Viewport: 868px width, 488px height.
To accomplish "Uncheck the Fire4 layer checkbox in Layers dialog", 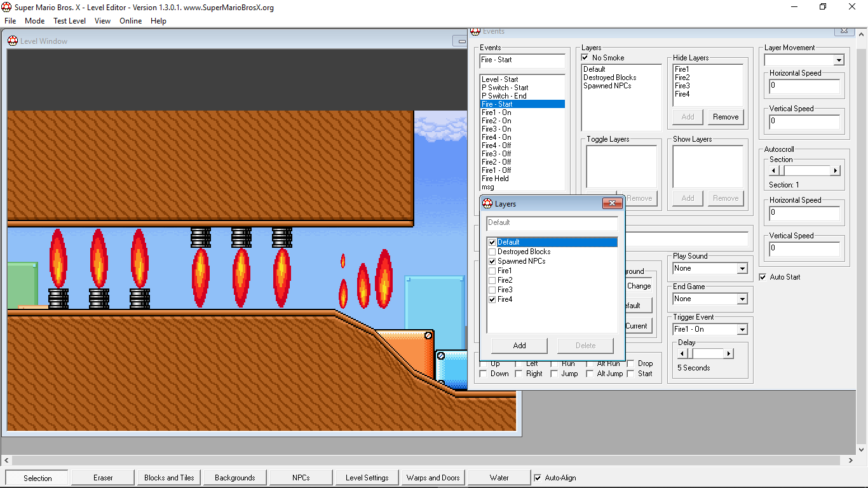I will pyautogui.click(x=492, y=299).
